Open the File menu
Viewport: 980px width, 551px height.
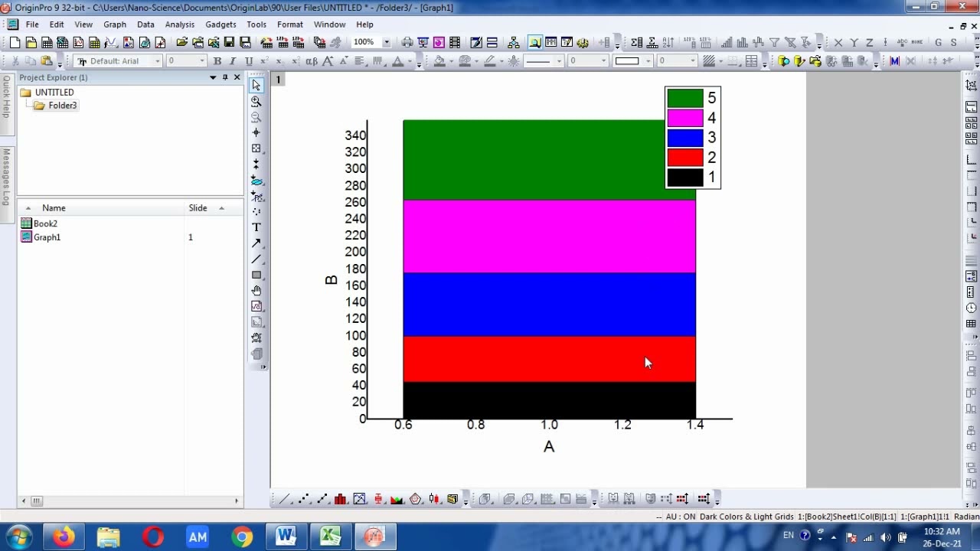[x=32, y=24]
